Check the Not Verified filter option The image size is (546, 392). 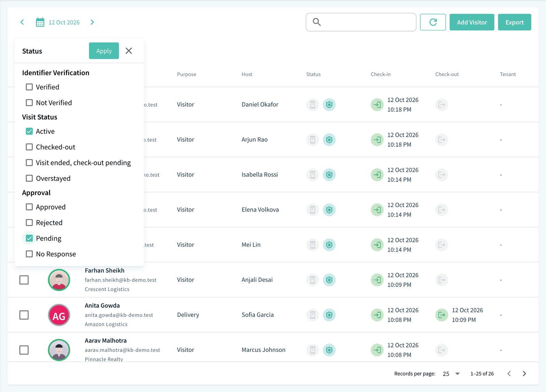[29, 103]
